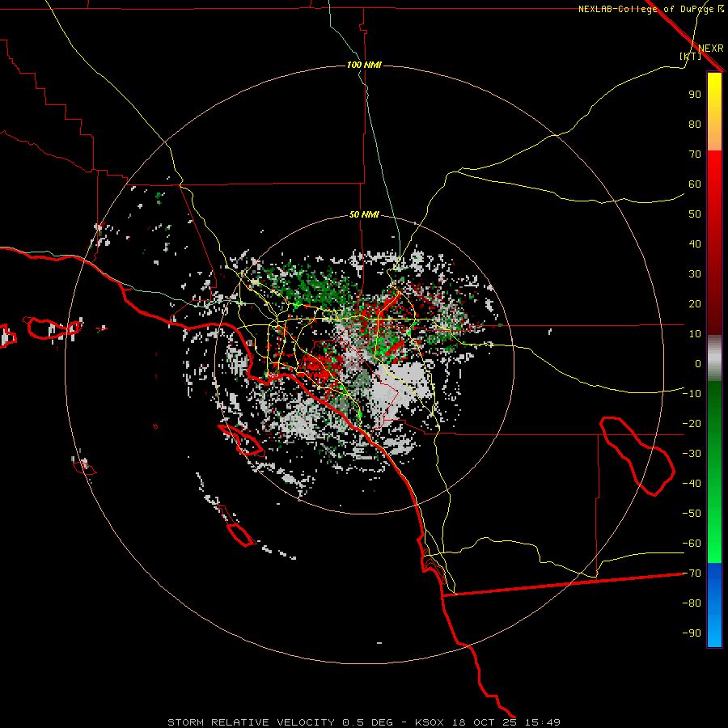Viewport: 728px width, 728px height.
Task: Click the Salton Sea red outline
Action: [x=636, y=455]
